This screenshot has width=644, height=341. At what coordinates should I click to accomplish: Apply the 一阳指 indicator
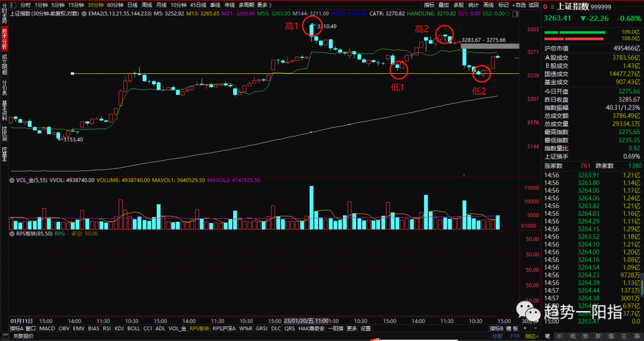coord(336,328)
